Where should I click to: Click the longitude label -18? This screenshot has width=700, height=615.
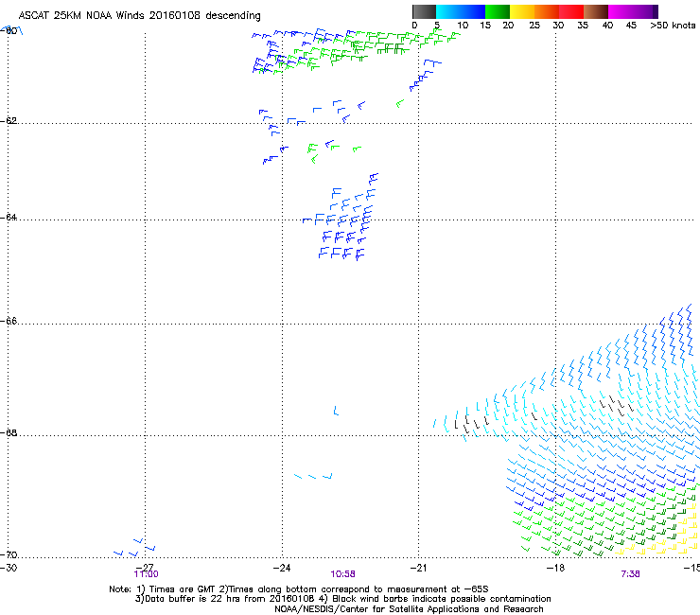pos(555,568)
